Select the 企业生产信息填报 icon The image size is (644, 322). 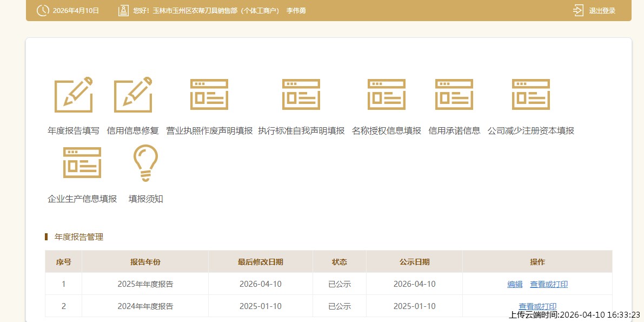(82, 163)
